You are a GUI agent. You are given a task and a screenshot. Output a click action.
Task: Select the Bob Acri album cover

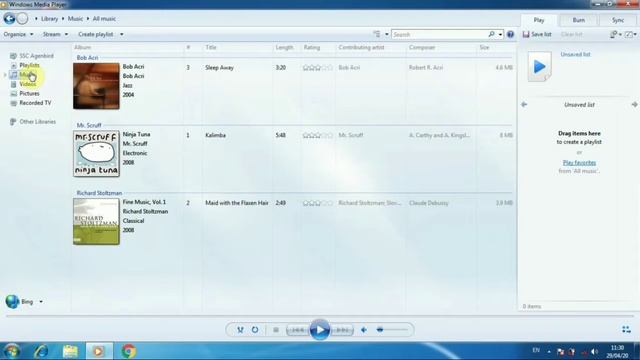coord(96,86)
